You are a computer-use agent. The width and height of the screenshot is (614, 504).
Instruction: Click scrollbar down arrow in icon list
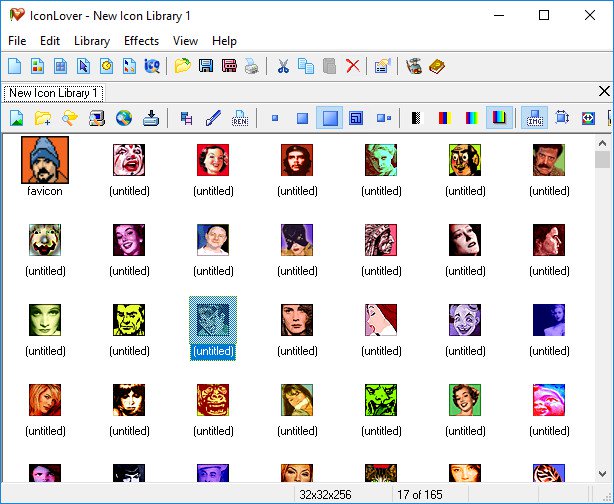click(603, 473)
